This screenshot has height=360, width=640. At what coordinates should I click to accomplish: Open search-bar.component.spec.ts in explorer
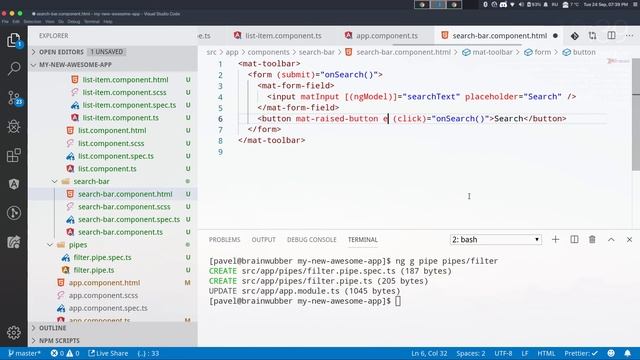[129, 220]
